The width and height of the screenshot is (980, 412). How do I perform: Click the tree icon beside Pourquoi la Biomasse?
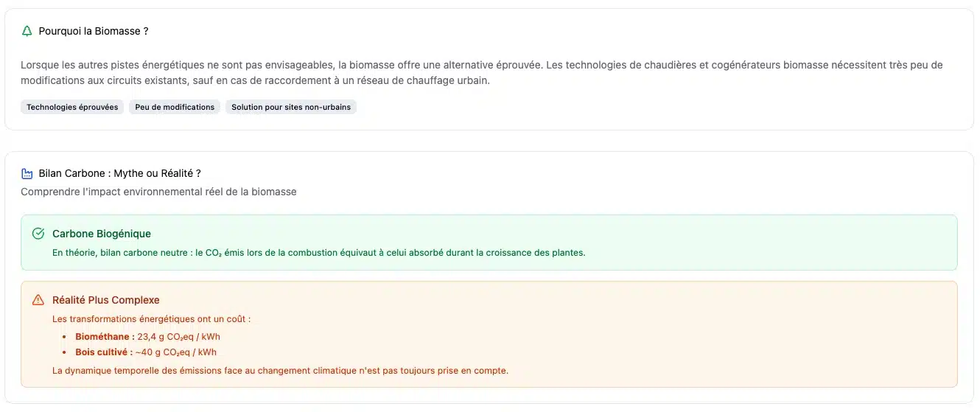click(x=27, y=31)
